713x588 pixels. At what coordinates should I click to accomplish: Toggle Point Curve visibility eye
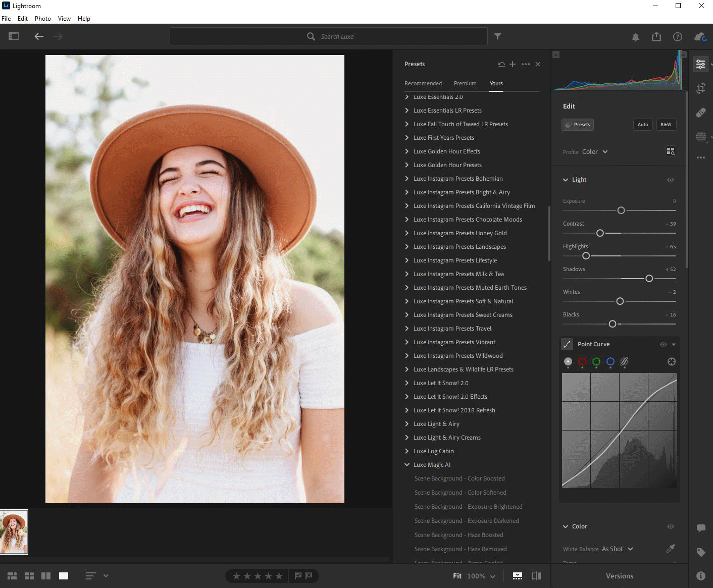pyautogui.click(x=664, y=344)
